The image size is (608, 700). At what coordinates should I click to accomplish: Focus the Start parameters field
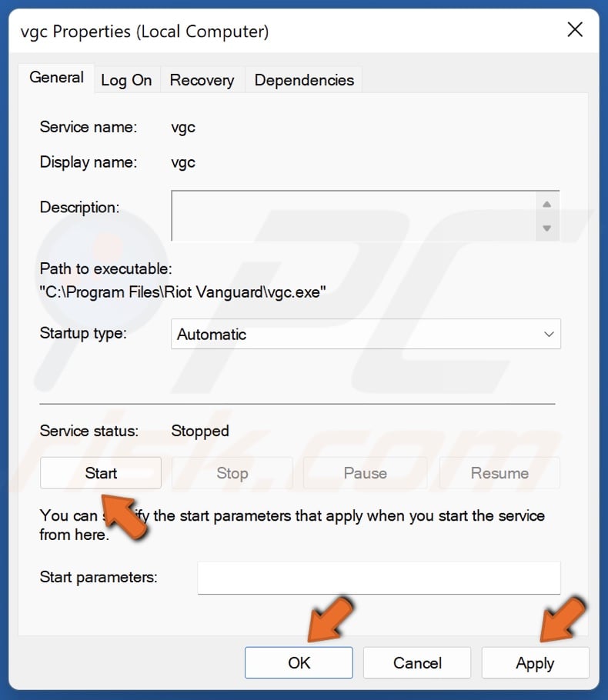pyautogui.click(x=379, y=578)
